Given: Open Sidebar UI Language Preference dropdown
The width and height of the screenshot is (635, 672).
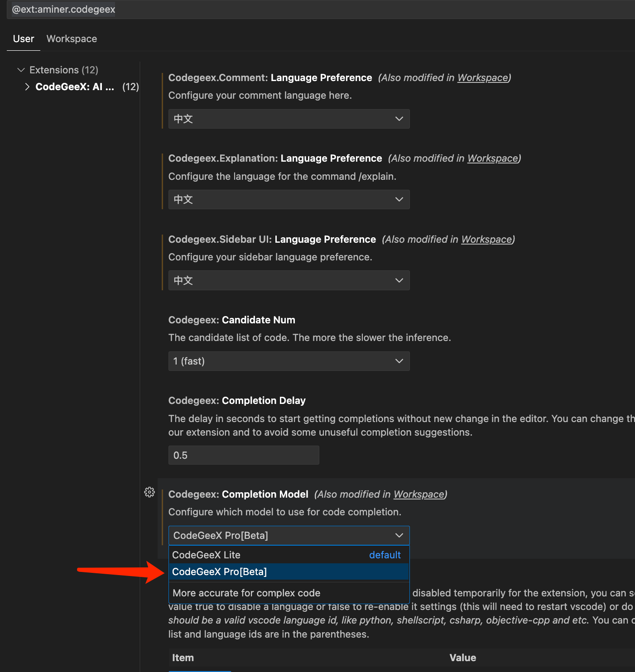Looking at the screenshot, I should click(289, 280).
